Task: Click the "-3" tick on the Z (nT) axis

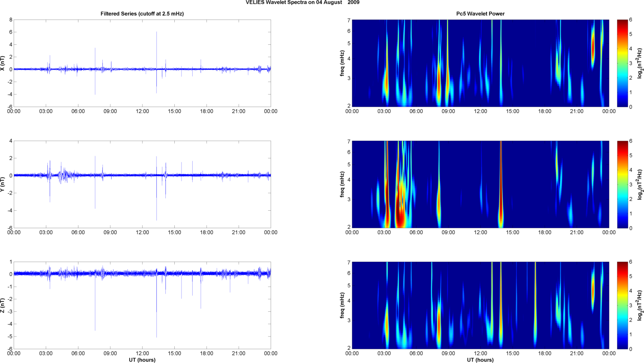Action: 9,312
